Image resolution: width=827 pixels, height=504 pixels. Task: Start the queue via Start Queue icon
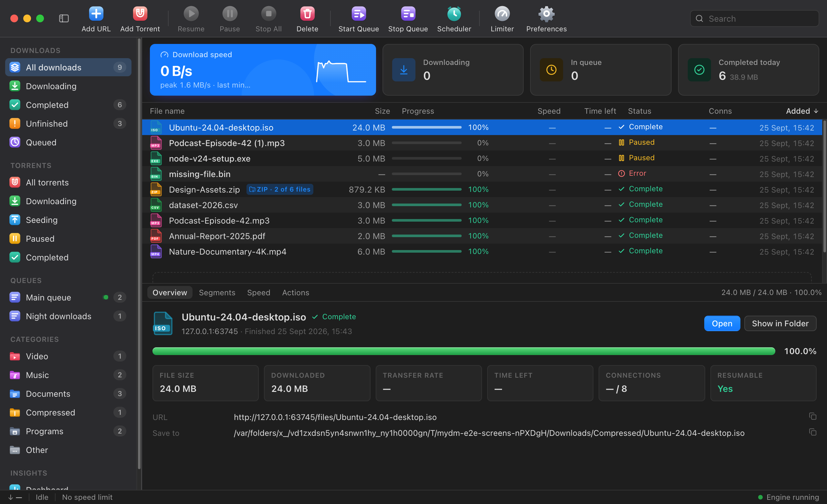pos(359,14)
